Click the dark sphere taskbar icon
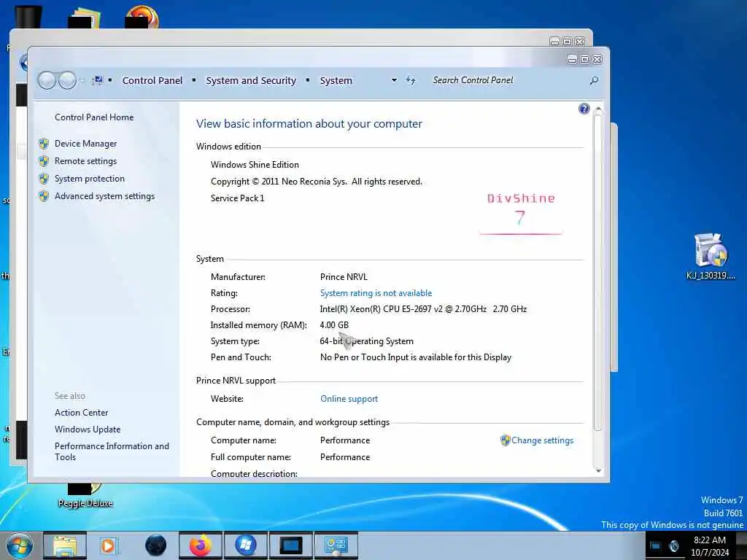Viewport: 747px width, 560px height. (156, 545)
